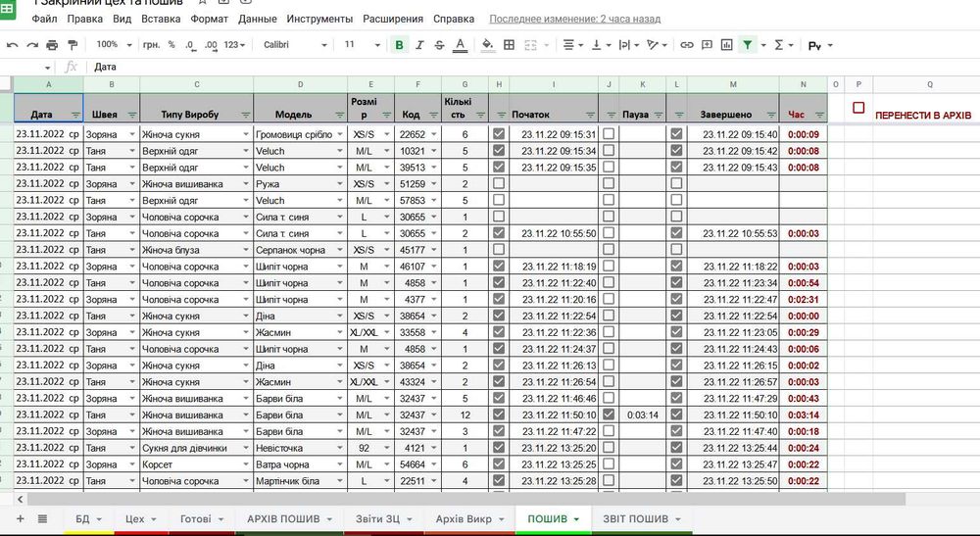The width and height of the screenshot is (980, 536).
Task: Open the Файл menu
Action: tap(44, 19)
